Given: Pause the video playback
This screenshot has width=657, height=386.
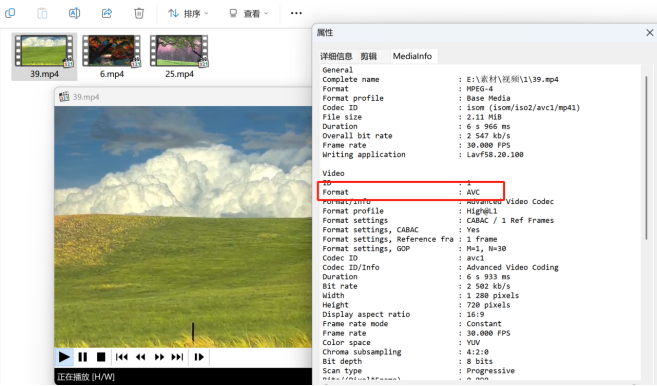Looking at the screenshot, I should [83, 357].
